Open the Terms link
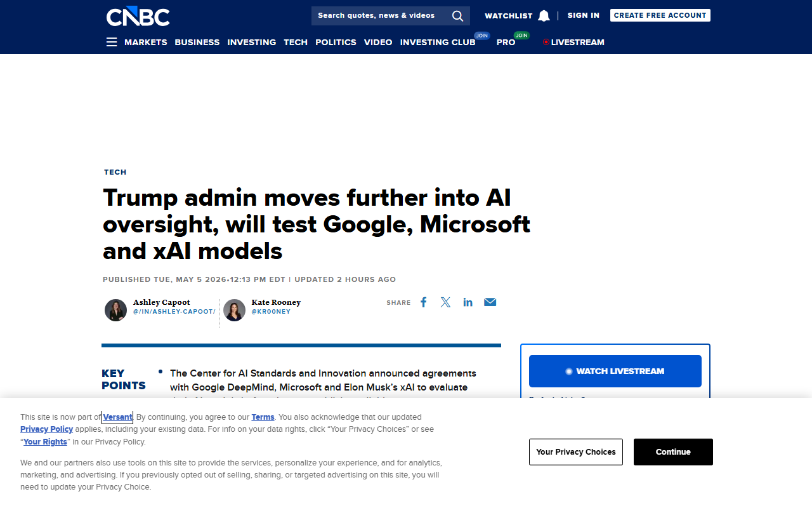The height and width of the screenshot is (508, 812). (x=263, y=417)
